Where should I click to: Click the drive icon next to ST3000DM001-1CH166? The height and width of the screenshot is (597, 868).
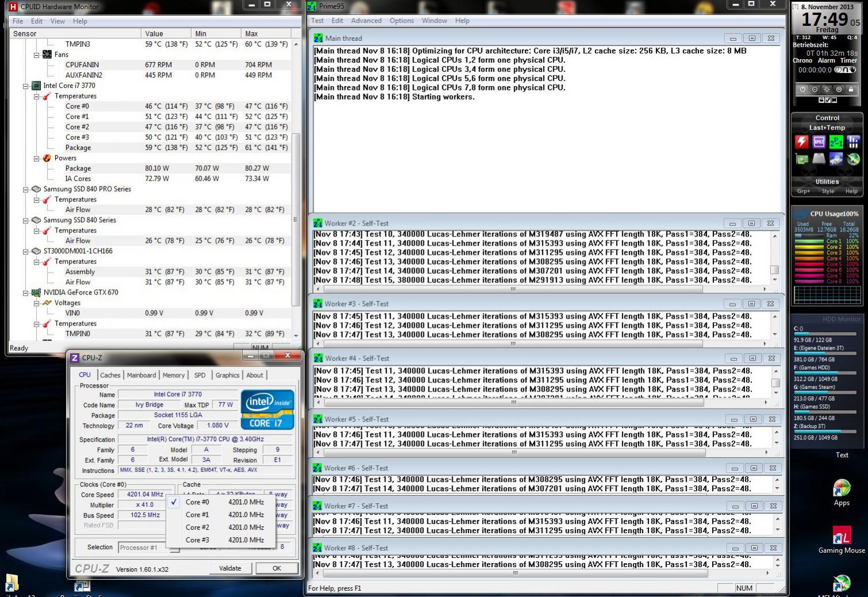[x=36, y=251]
